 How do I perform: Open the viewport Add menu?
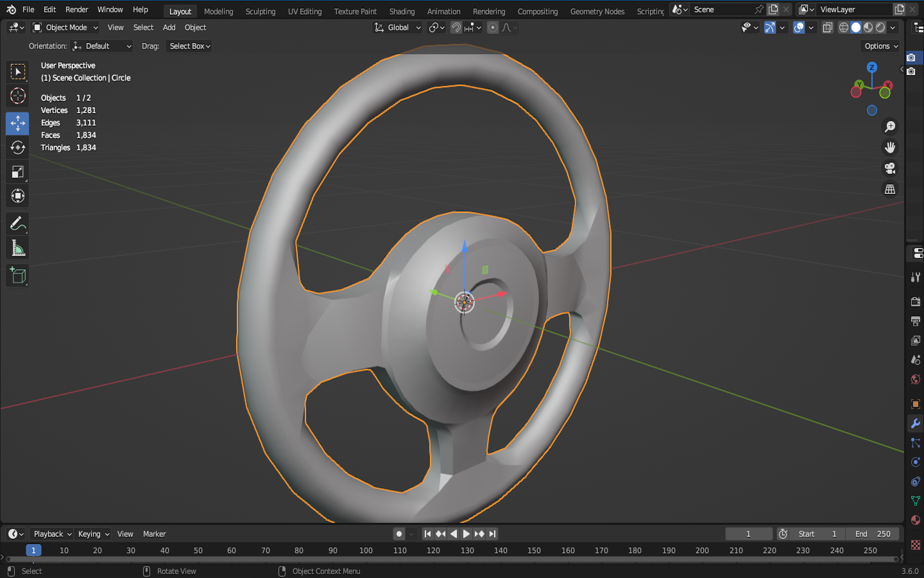(169, 28)
